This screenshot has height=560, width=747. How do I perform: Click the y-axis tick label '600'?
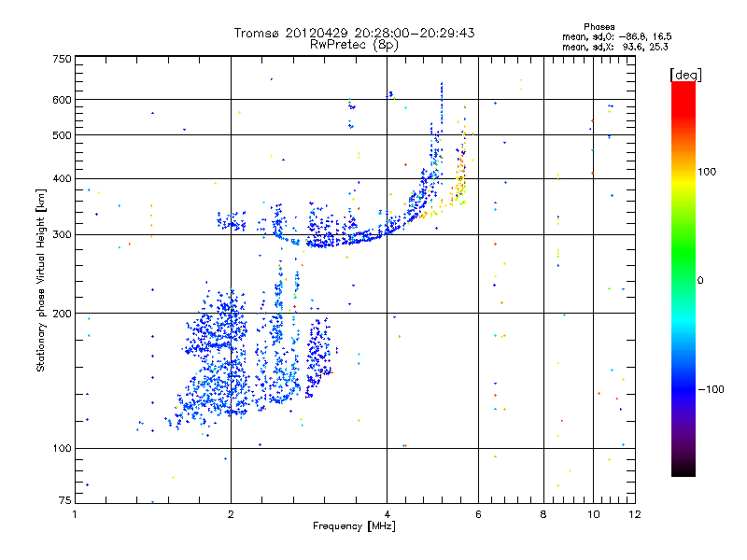click(x=62, y=100)
